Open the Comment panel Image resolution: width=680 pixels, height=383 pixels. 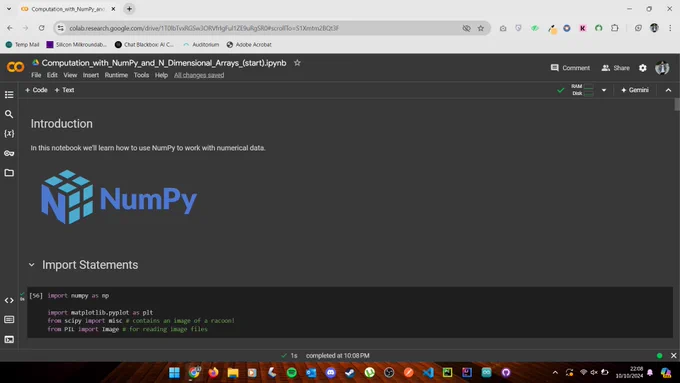(570, 68)
